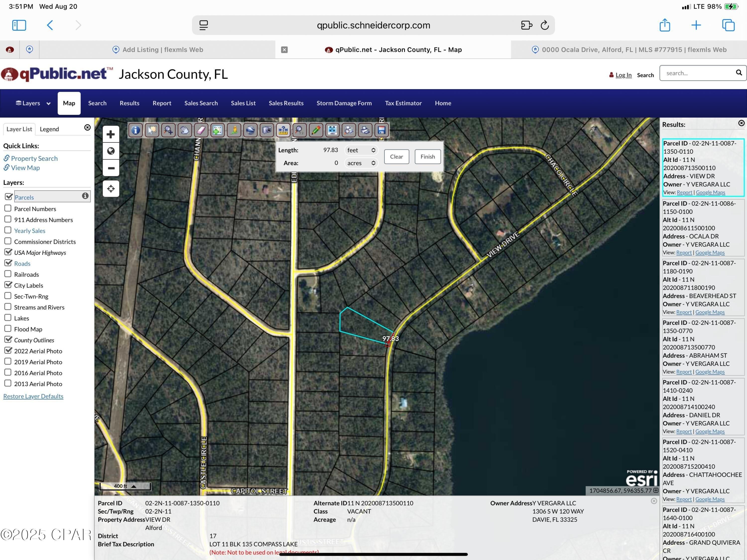Close the Results panel

click(x=741, y=123)
